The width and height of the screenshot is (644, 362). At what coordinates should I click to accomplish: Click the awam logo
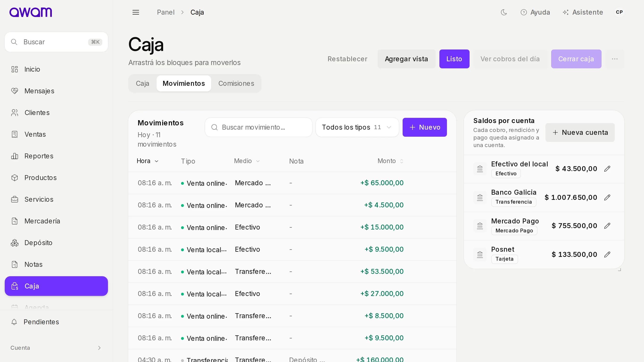(31, 12)
